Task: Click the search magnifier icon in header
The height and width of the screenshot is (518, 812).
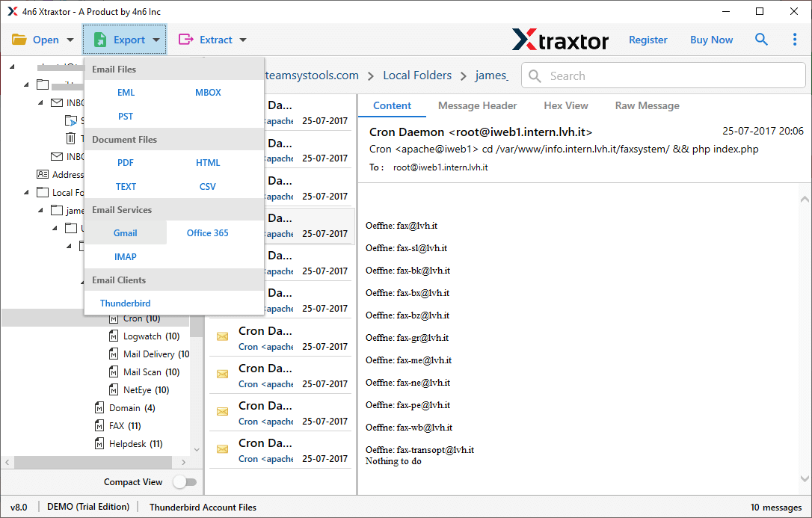Action: tap(760, 40)
